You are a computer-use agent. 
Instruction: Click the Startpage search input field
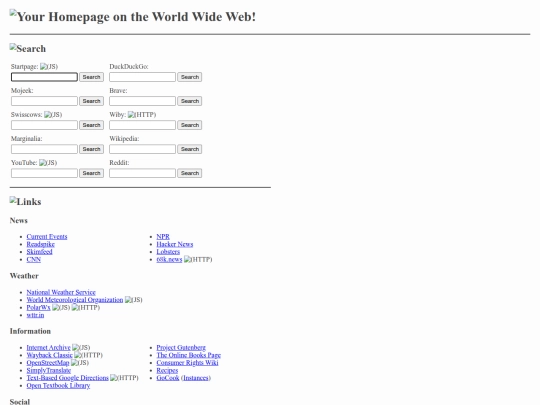pos(44,77)
